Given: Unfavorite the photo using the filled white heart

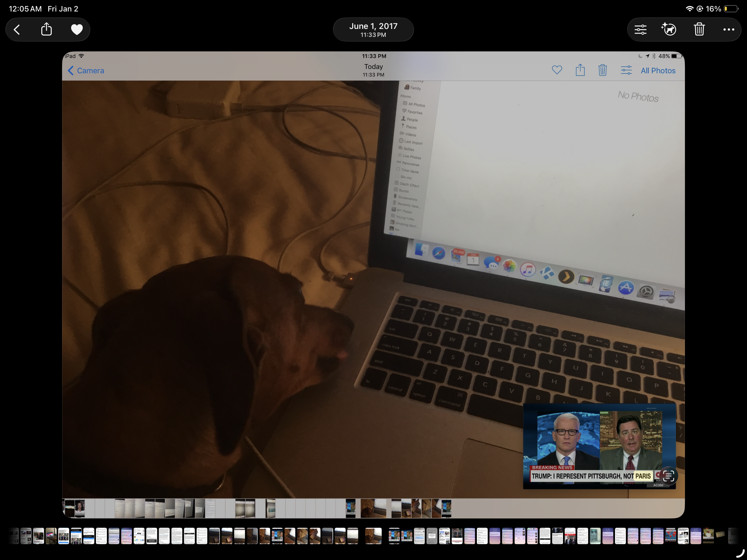Looking at the screenshot, I should [77, 30].
